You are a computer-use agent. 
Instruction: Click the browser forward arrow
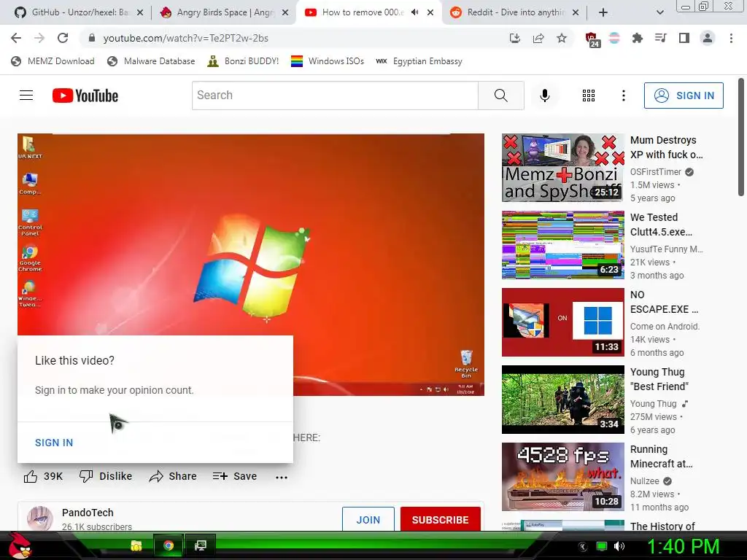[39, 38]
